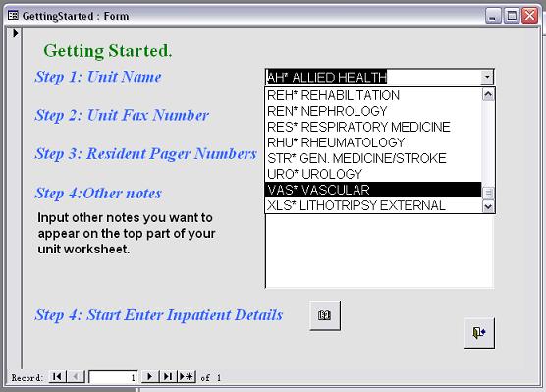
Task: Select REN* NEPHROLOGY from the list
Action: [x=373, y=111]
